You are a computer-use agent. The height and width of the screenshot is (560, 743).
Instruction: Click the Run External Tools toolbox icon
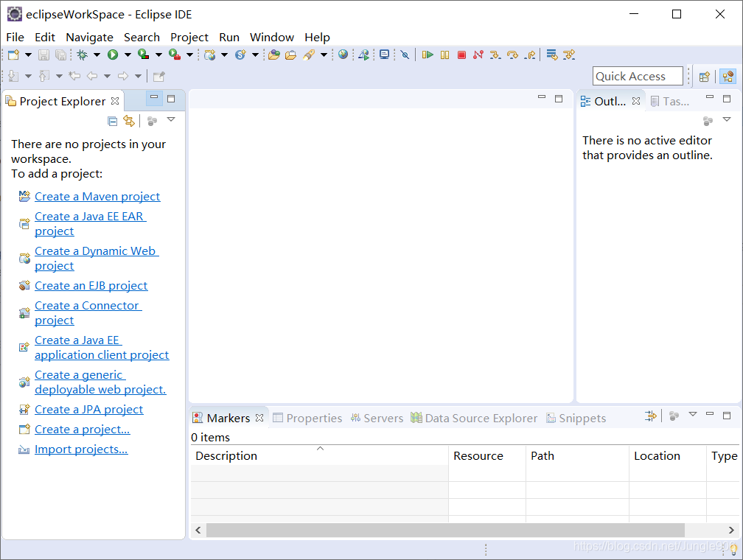pyautogui.click(x=175, y=55)
